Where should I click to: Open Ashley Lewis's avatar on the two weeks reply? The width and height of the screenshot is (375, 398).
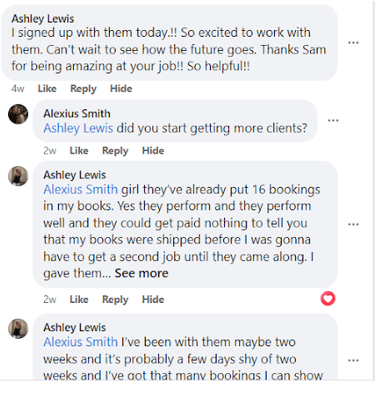coord(18,329)
